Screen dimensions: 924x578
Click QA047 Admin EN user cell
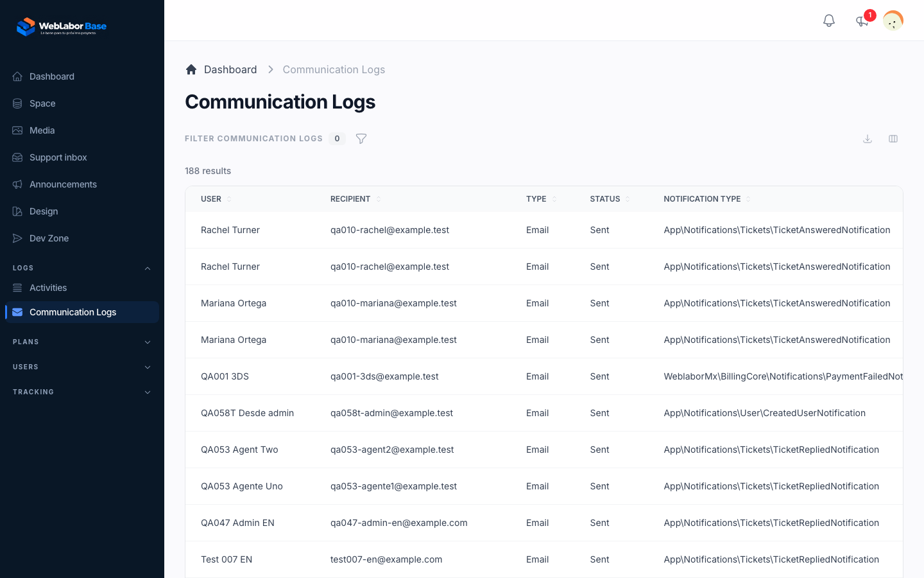pos(237,523)
